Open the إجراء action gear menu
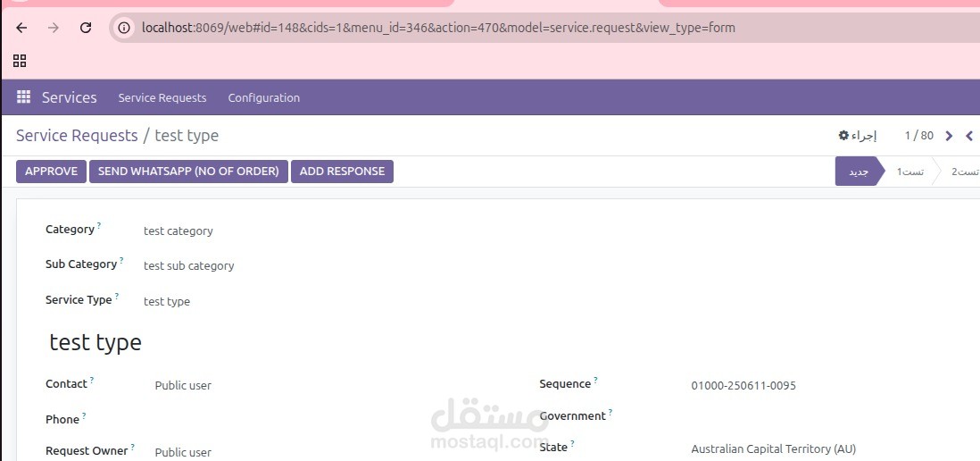 (858, 136)
